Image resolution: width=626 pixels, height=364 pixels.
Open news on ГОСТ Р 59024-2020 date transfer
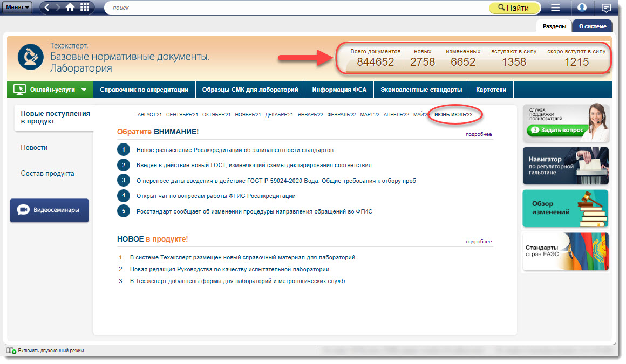click(276, 181)
